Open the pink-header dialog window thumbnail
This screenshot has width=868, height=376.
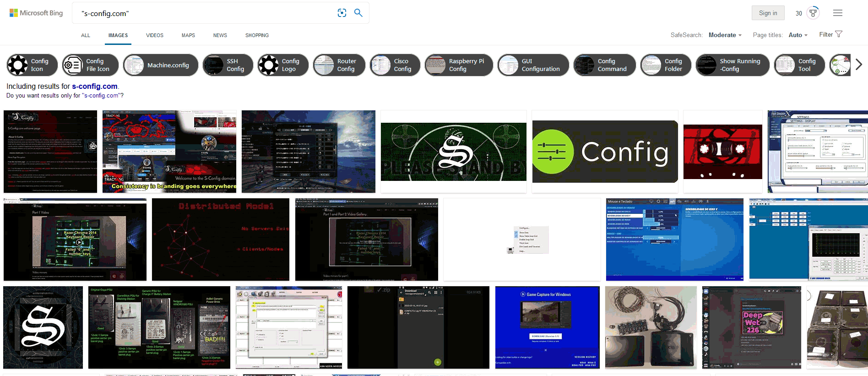pyautogui.click(x=289, y=327)
